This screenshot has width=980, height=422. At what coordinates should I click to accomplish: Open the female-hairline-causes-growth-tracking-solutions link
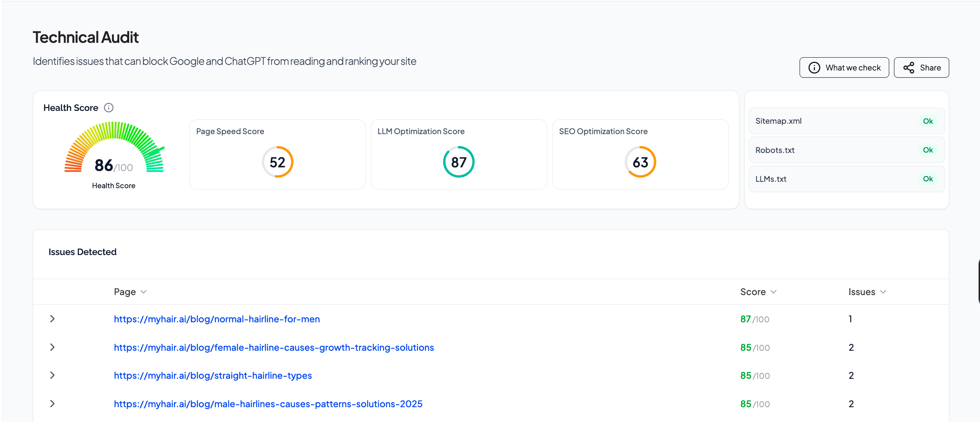(274, 348)
